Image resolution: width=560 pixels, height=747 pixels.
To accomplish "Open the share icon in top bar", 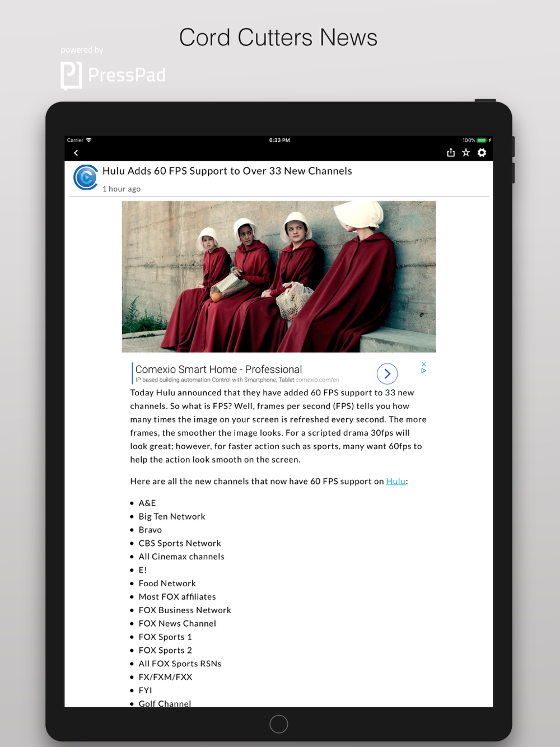I will click(x=451, y=152).
